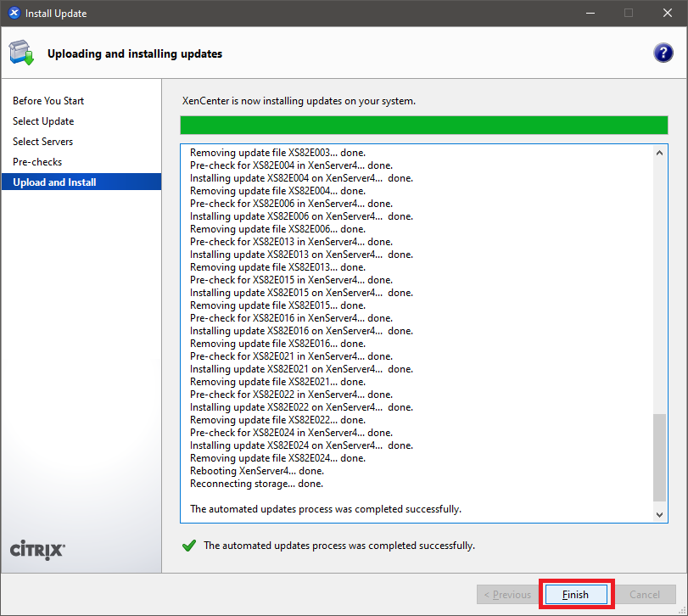
Task: Click the XenCenter icon in title bar
Action: point(14,14)
